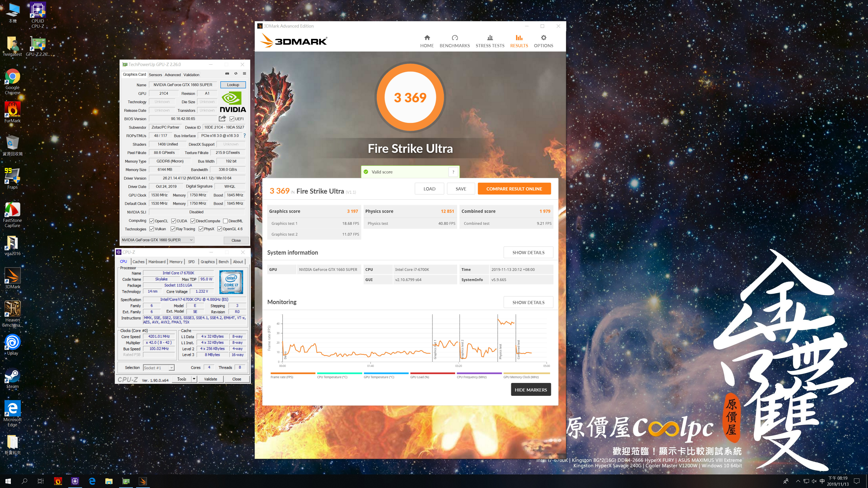Switch to the Mainboard tab in CPU-Z
This screenshot has width=868, height=488.
(157, 262)
